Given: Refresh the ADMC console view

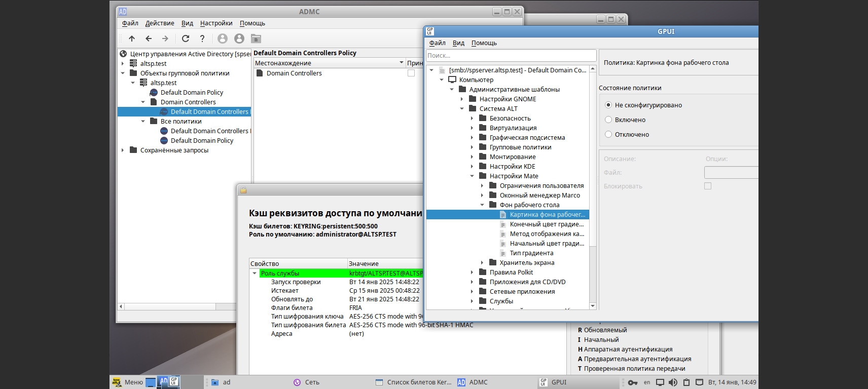Looking at the screenshot, I should pyautogui.click(x=186, y=38).
